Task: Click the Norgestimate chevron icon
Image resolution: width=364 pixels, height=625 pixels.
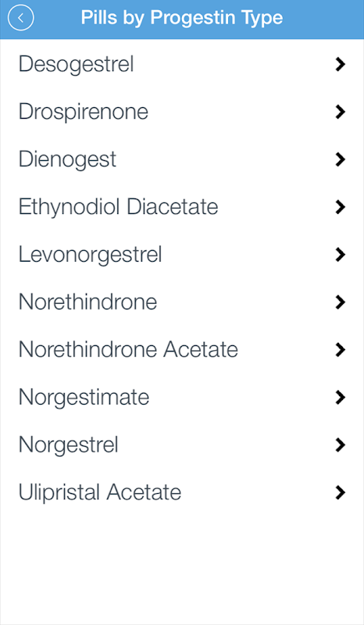Action: pyautogui.click(x=340, y=398)
